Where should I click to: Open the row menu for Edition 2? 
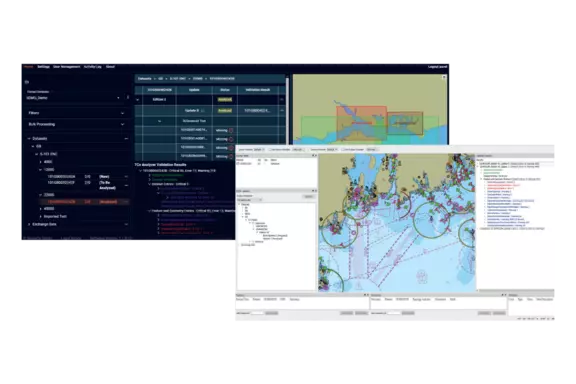click(282, 100)
